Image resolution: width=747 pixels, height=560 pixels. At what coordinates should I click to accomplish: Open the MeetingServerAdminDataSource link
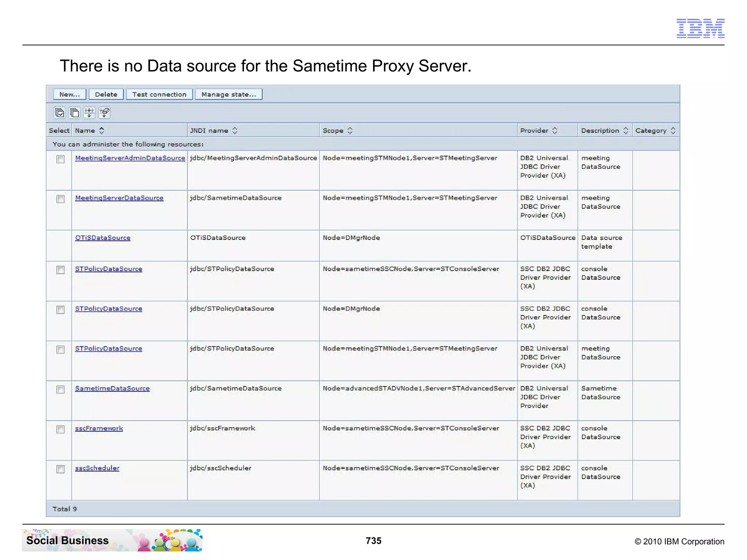coord(130,158)
